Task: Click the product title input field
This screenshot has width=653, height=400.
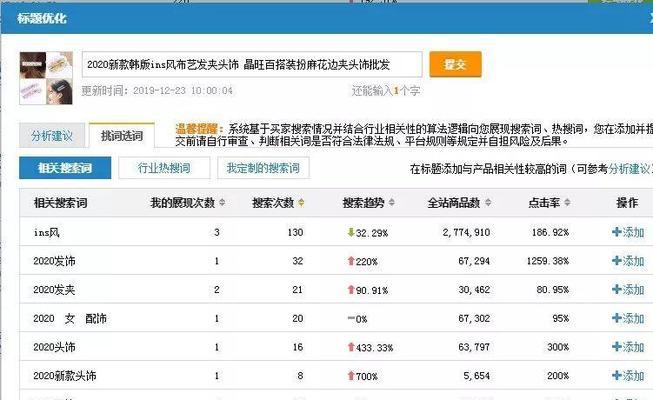Action: click(x=252, y=65)
